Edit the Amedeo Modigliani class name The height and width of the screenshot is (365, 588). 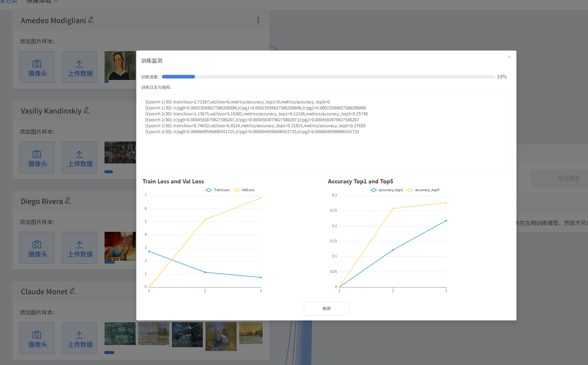91,20
